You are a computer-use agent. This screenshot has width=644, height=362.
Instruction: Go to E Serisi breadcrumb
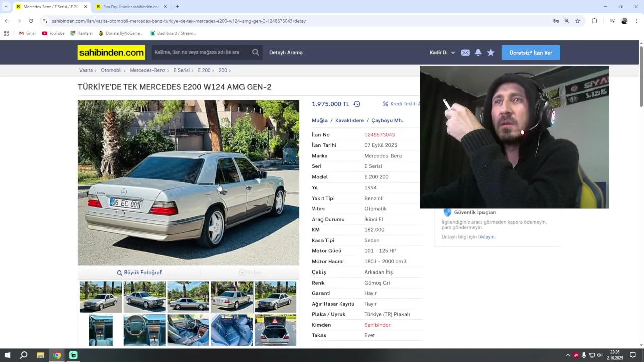click(x=182, y=70)
